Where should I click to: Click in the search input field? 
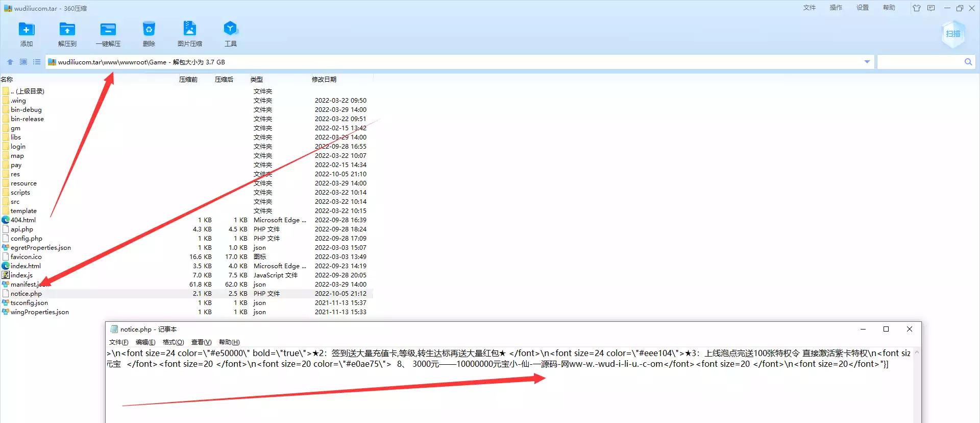pos(920,62)
